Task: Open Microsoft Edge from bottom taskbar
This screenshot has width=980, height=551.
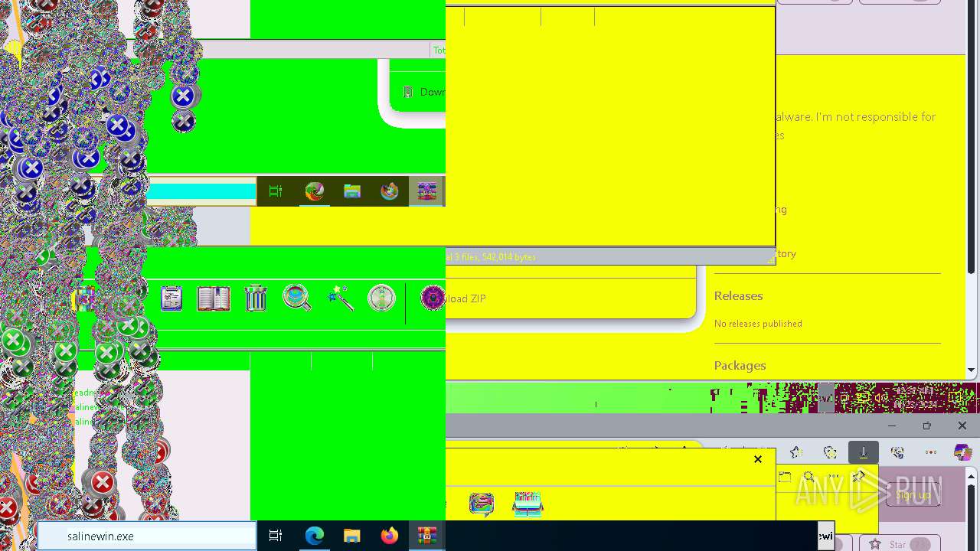Action: 315,536
